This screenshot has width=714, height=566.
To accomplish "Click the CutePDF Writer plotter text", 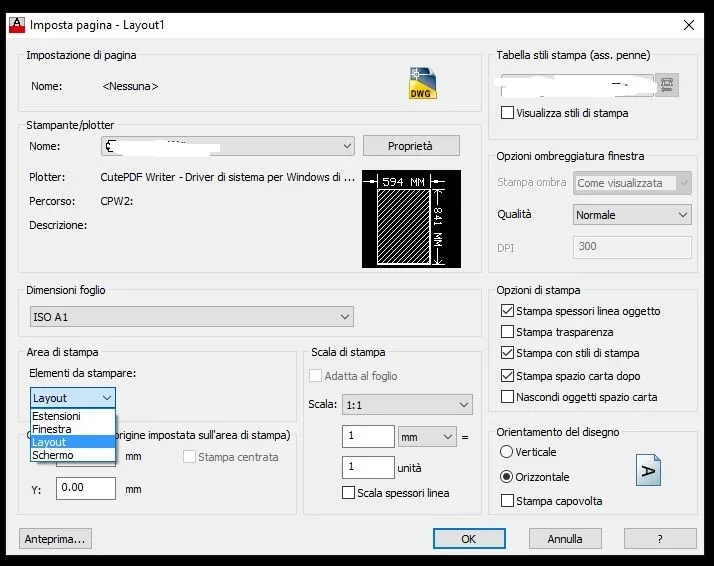I will pos(228,177).
